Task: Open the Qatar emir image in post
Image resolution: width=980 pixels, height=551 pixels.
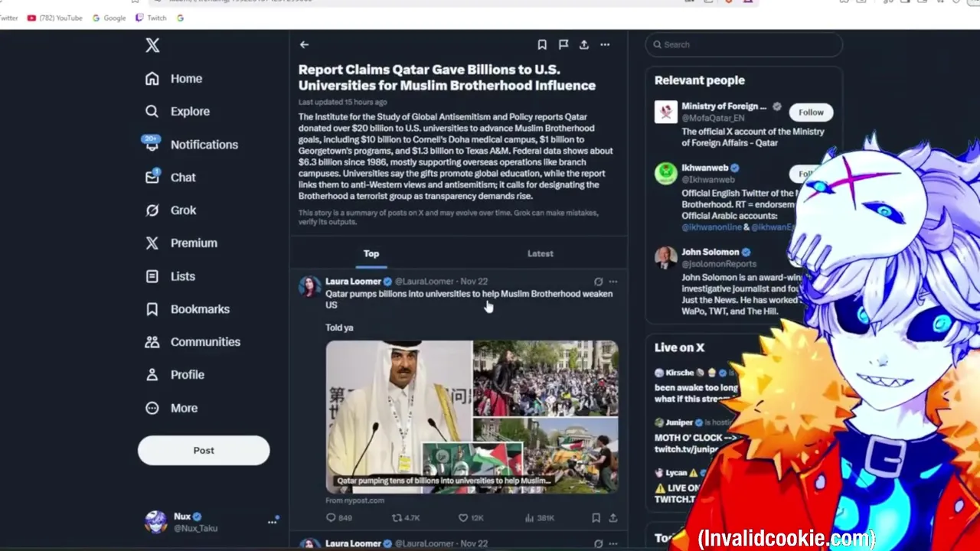Action: coord(399,417)
